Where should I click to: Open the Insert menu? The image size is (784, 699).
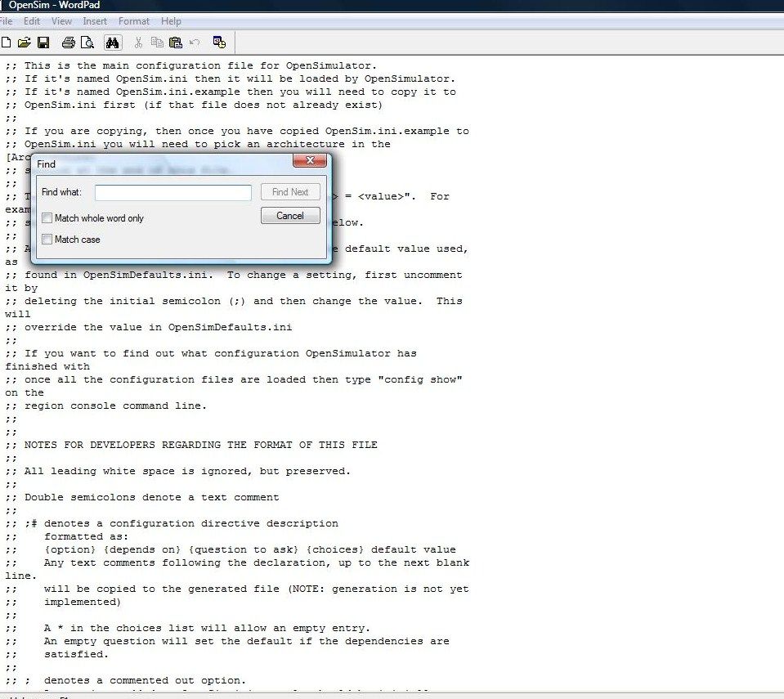pyautogui.click(x=95, y=21)
